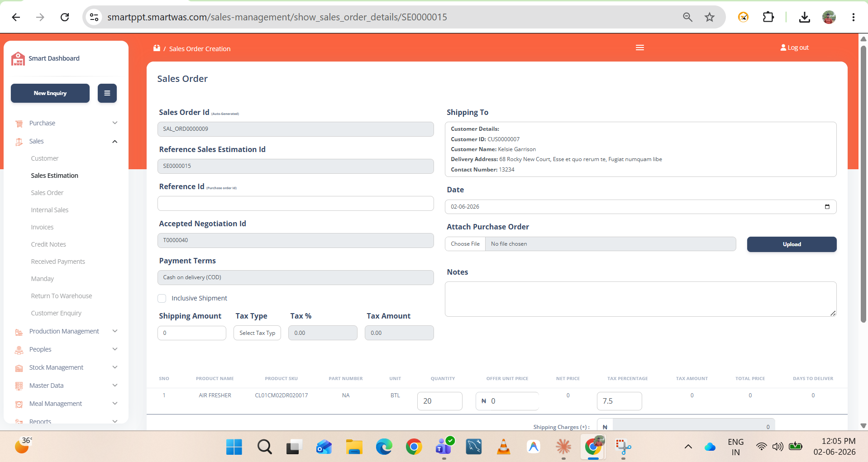Click the Smart Dashboard logo icon

pyautogui.click(x=18, y=58)
